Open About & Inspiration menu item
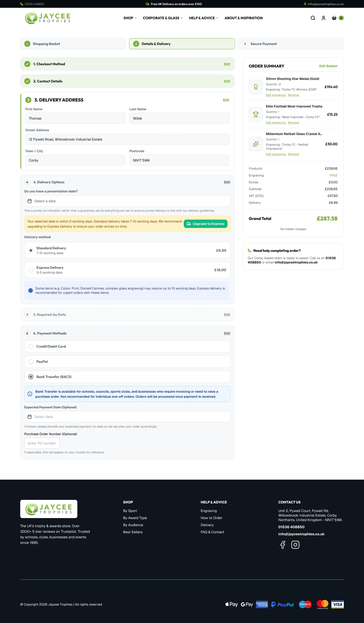The height and width of the screenshot is (623, 364). pyautogui.click(x=244, y=18)
